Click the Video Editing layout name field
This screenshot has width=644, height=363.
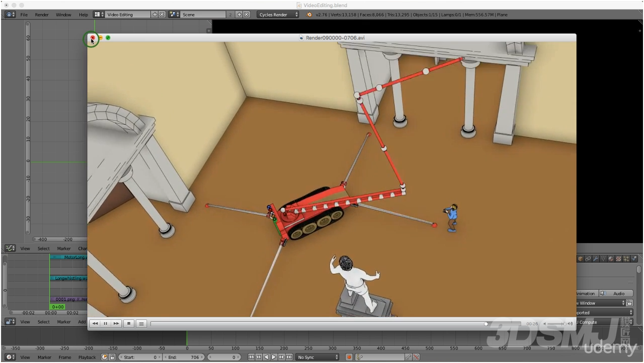(128, 15)
